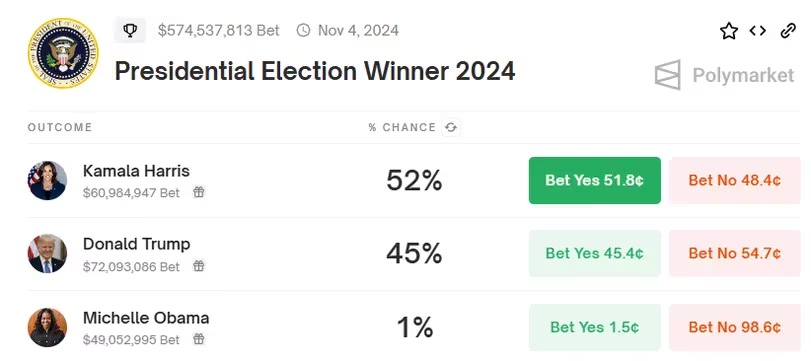Screen dimensions: 811x361
Task: Click the star favorite icon
Action: pos(729,31)
